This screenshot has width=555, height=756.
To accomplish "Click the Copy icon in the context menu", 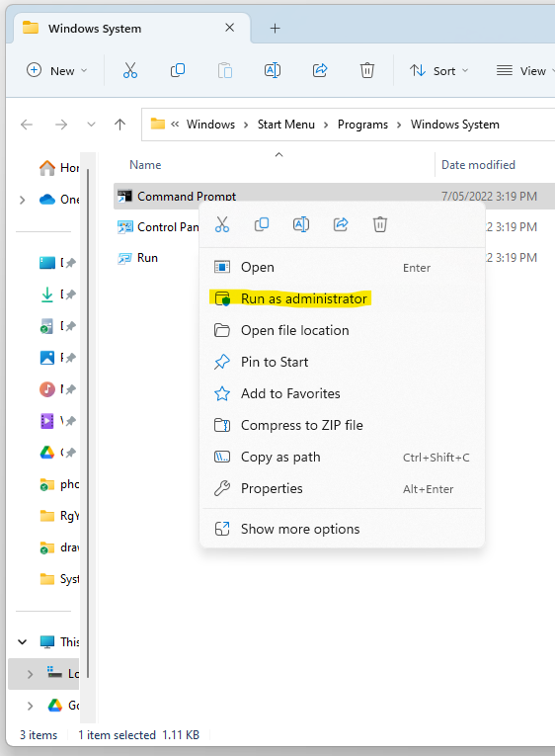I will (x=262, y=224).
